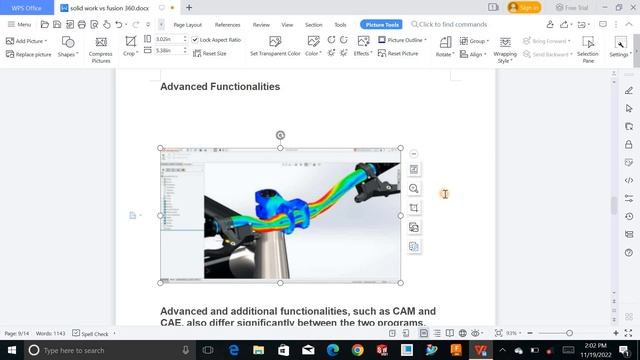Image resolution: width=640 pixels, height=360 pixels.
Task: Switch to Section tab
Action: [313, 25]
